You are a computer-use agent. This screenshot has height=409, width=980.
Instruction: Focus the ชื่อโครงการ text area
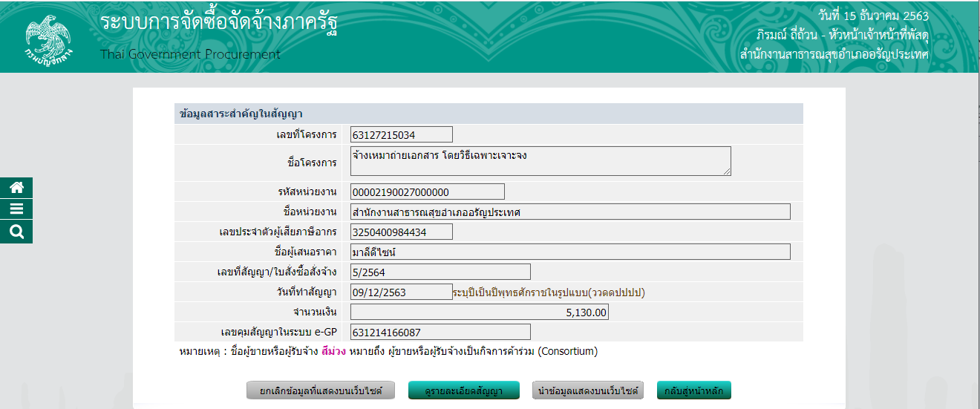[540, 161]
